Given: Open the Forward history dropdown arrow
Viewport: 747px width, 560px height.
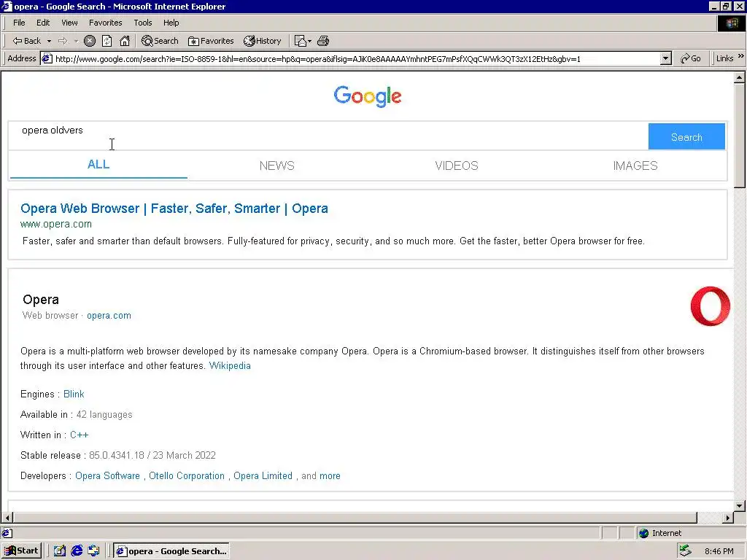Looking at the screenshot, I should point(76,41).
